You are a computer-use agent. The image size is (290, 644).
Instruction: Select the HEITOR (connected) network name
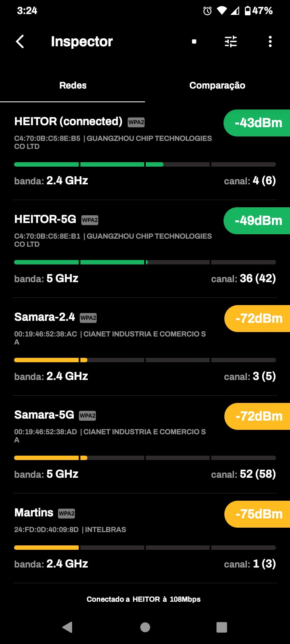tap(68, 122)
